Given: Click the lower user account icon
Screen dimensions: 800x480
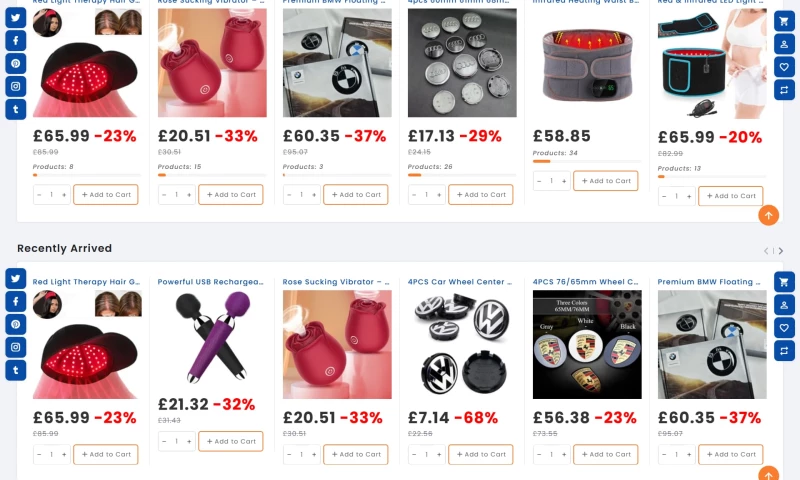Looking at the screenshot, I should pyautogui.click(x=784, y=305).
